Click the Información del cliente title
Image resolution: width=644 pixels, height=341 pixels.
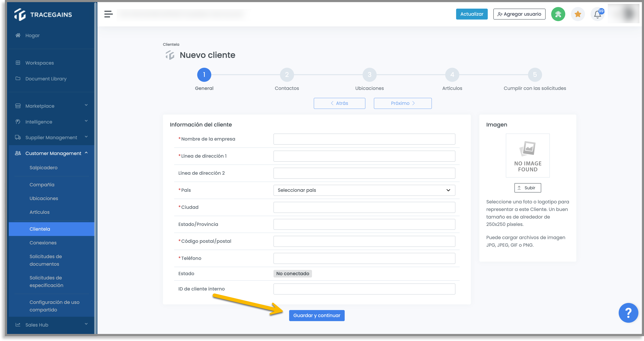click(x=201, y=125)
